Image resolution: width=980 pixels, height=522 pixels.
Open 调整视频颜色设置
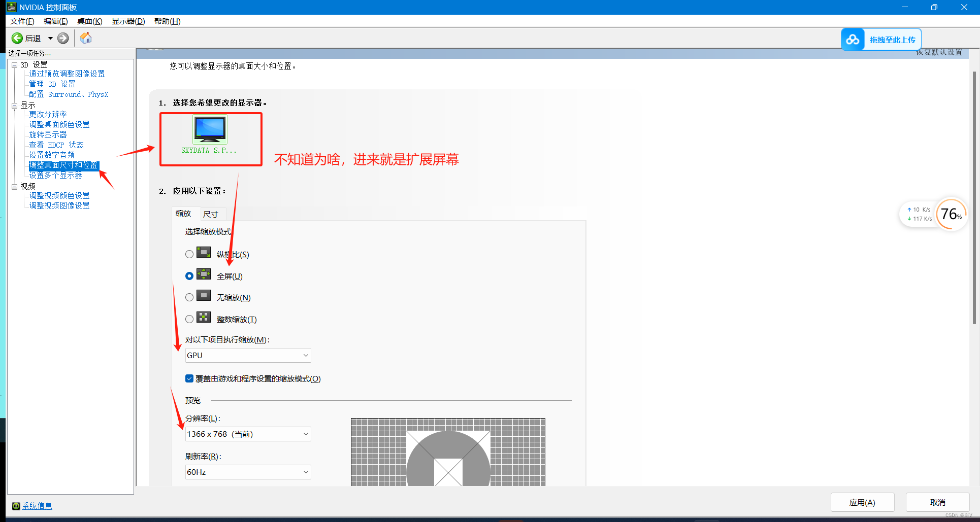(x=59, y=196)
